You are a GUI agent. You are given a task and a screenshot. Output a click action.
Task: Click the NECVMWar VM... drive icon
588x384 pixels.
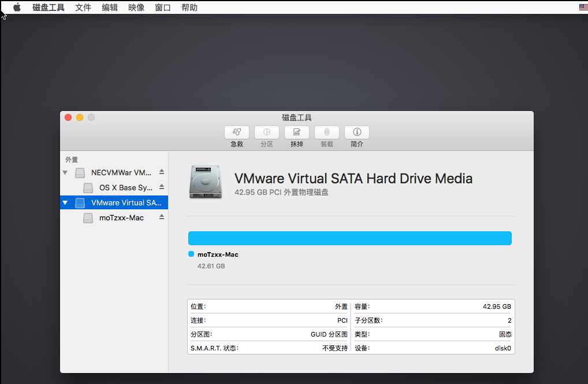point(80,173)
